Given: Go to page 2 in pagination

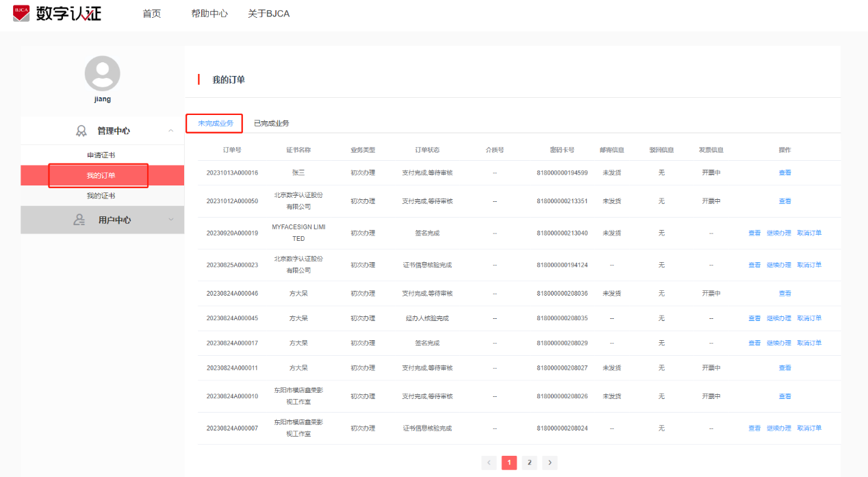Looking at the screenshot, I should (529, 463).
